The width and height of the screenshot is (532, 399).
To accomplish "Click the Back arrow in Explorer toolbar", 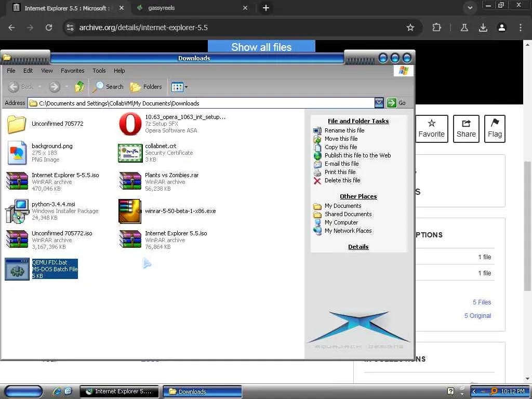I will 14,87.
